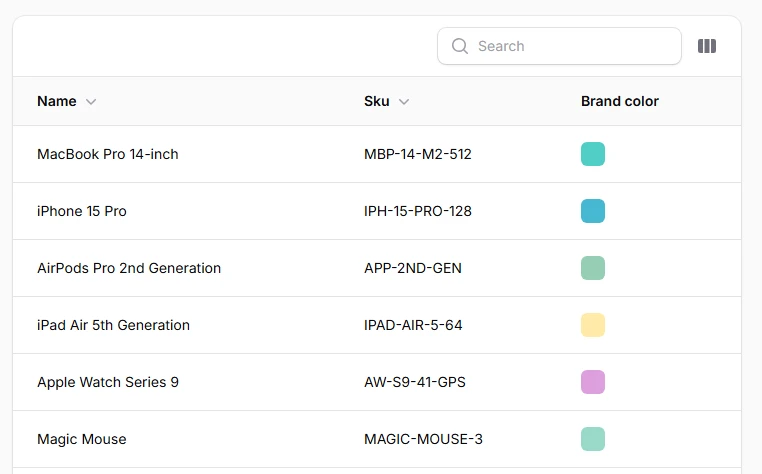Click iPad Air 5th Generation name

113,325
